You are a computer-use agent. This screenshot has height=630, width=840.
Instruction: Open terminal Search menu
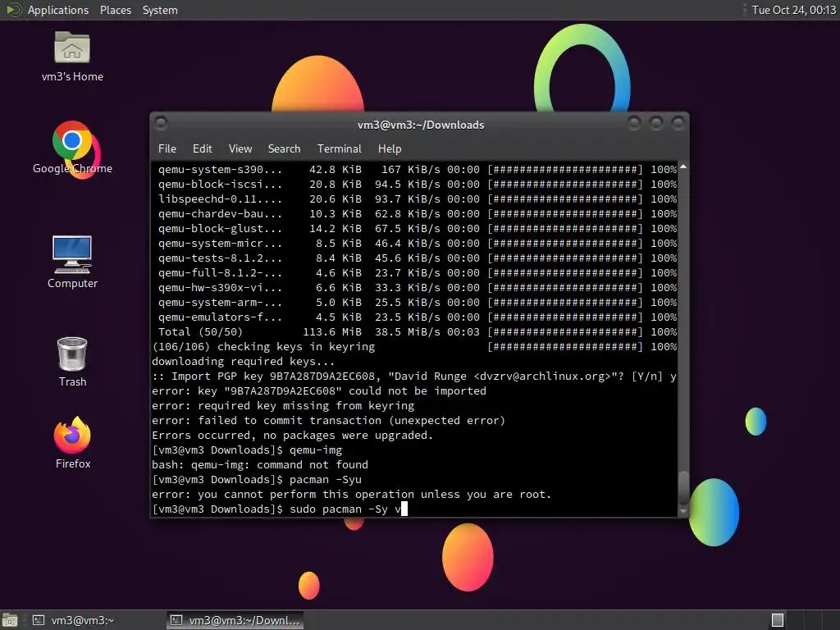pyautogui.click(x=284, y=149)
